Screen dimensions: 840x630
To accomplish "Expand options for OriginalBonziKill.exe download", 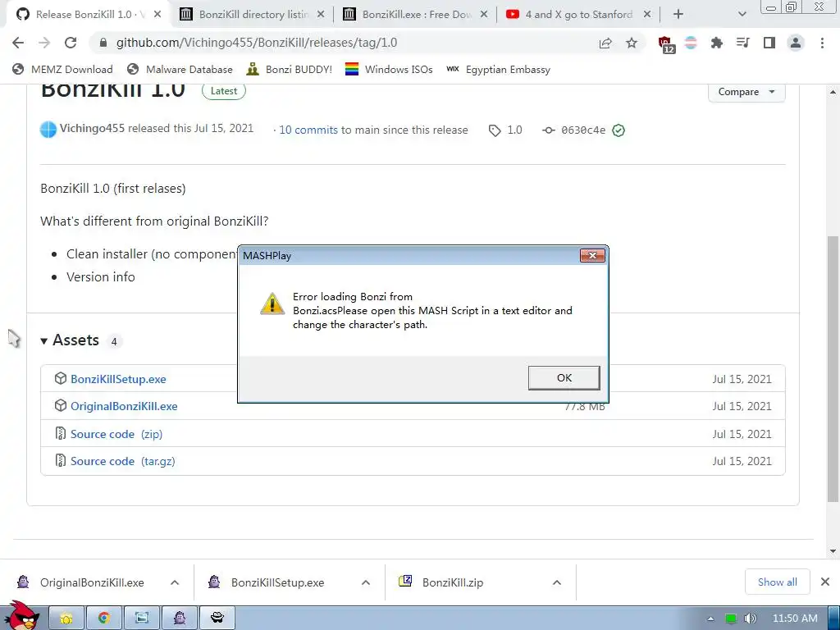I will [175, 582].
